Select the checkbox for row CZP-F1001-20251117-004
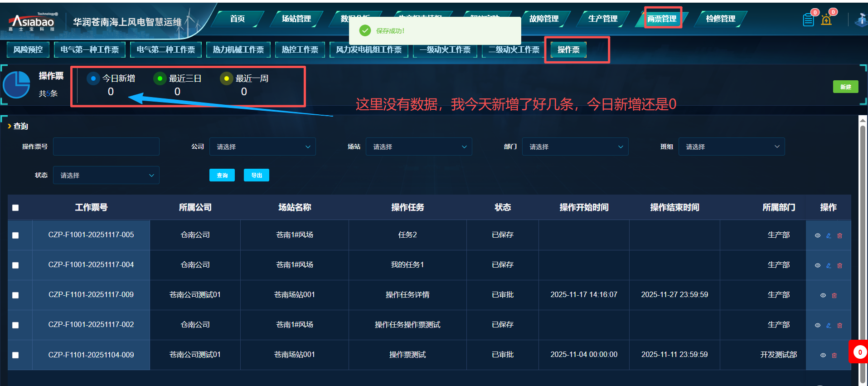This screenshot has width=868, height=386. click(x=15, y=265)
